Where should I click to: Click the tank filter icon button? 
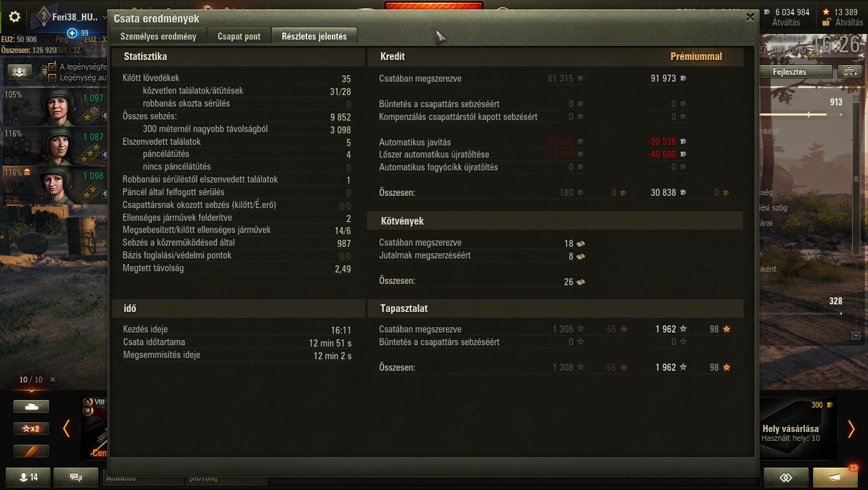click(x=31, y=406)
